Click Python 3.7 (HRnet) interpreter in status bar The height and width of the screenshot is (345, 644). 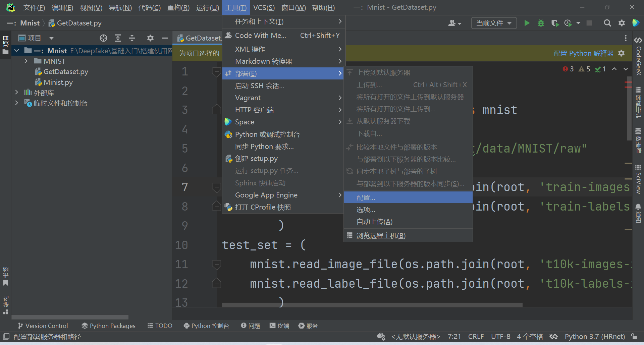[595, 336]
